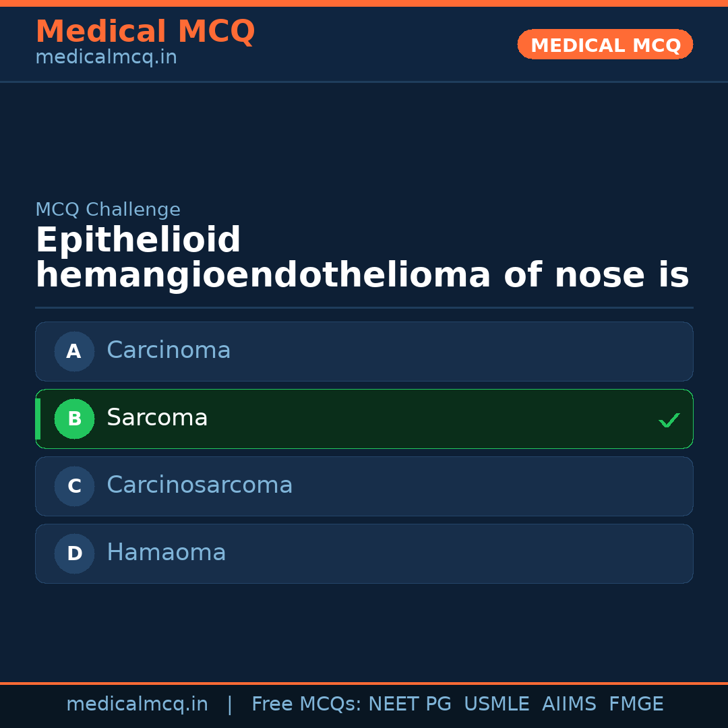
Task: Open the Medical MCQ header title
Action: point(145,32)
